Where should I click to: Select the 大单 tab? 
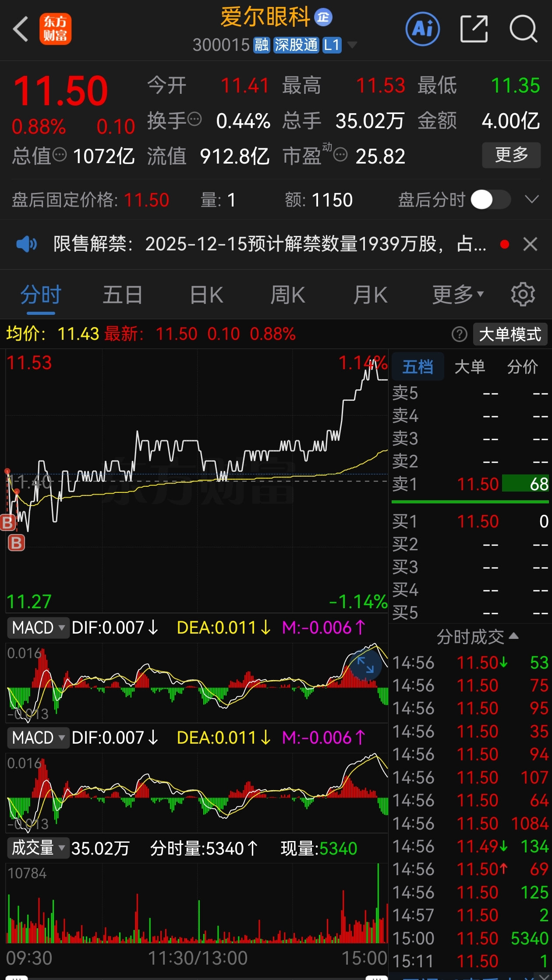pyautogui.click(x=470, y=367)
